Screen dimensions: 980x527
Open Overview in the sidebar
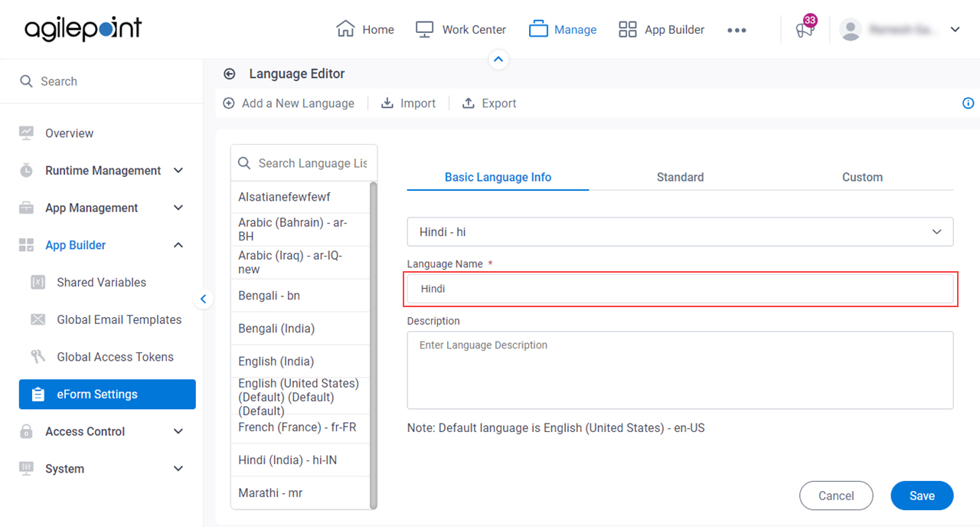(x=69, y=133)
